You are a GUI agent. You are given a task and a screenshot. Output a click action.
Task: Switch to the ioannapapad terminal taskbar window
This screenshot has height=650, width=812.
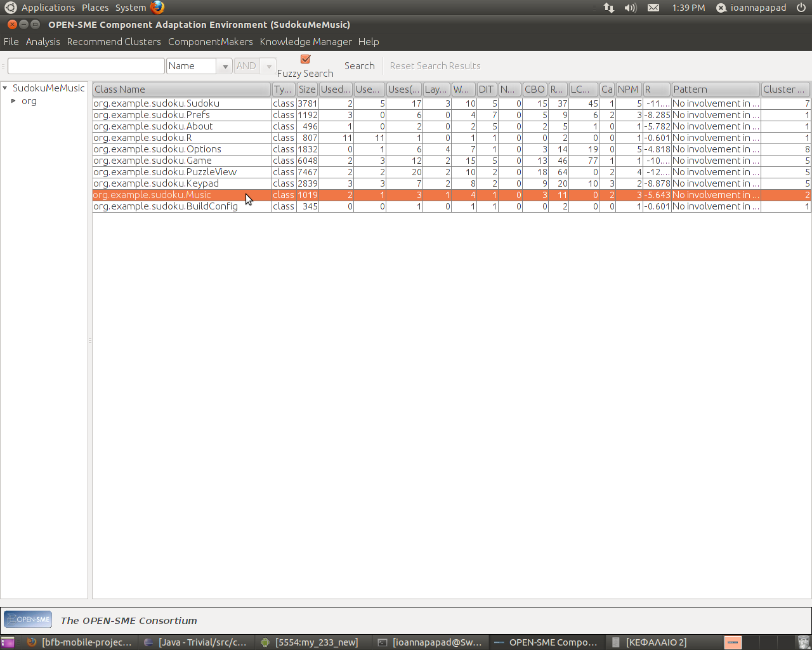tap(429, 642)
